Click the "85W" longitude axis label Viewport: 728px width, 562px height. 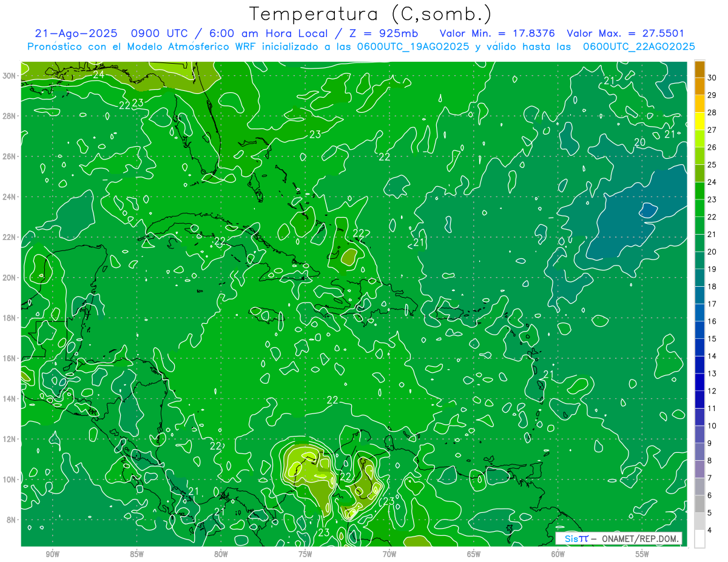click(x=136, y=554)
